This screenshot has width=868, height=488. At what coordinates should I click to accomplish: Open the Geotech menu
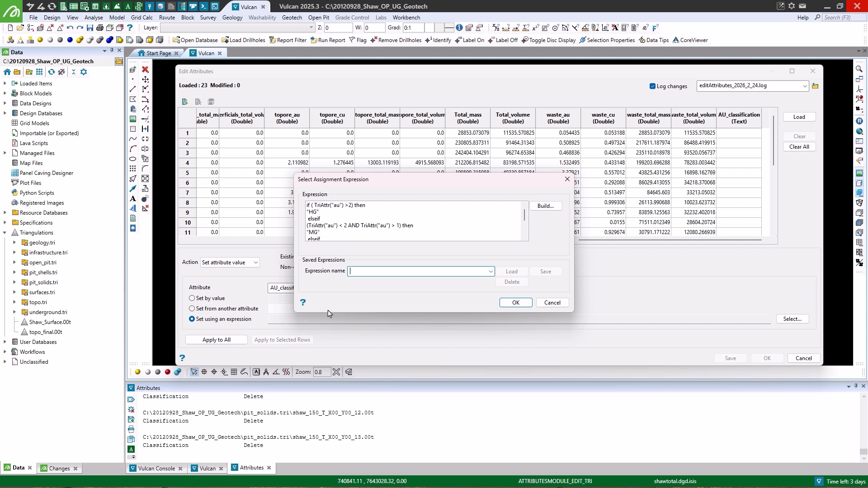[292, 17]
